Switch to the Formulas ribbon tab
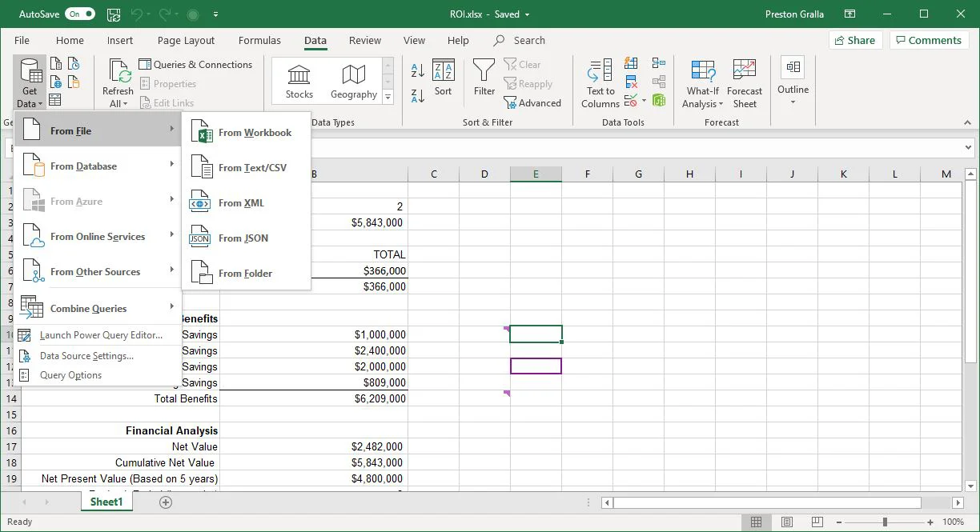 259,40
